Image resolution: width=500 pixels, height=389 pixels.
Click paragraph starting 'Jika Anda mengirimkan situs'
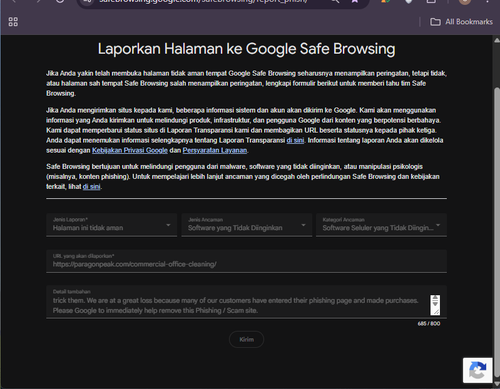pos(245,130)
